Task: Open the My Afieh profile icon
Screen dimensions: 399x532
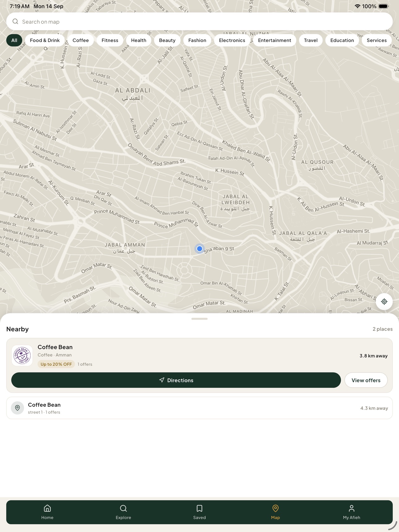Action: [x=351, y=508]
